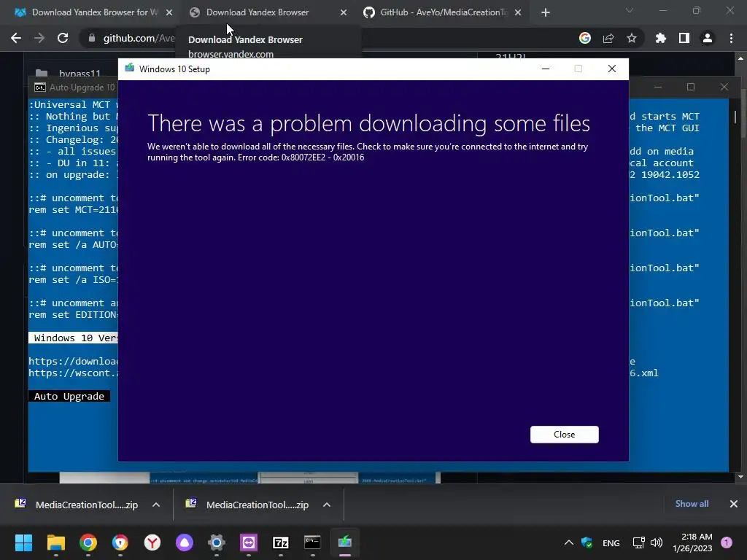Go back in Chrome
747x560 pixels.
(16, 38)
